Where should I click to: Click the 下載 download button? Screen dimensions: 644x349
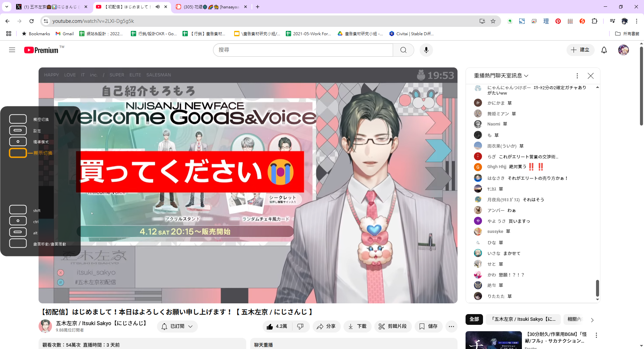tap(358, 327)
